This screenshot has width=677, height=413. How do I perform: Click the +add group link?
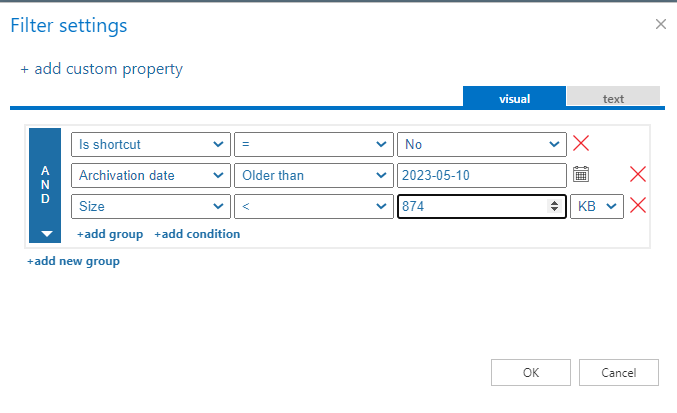coord(110,234)
